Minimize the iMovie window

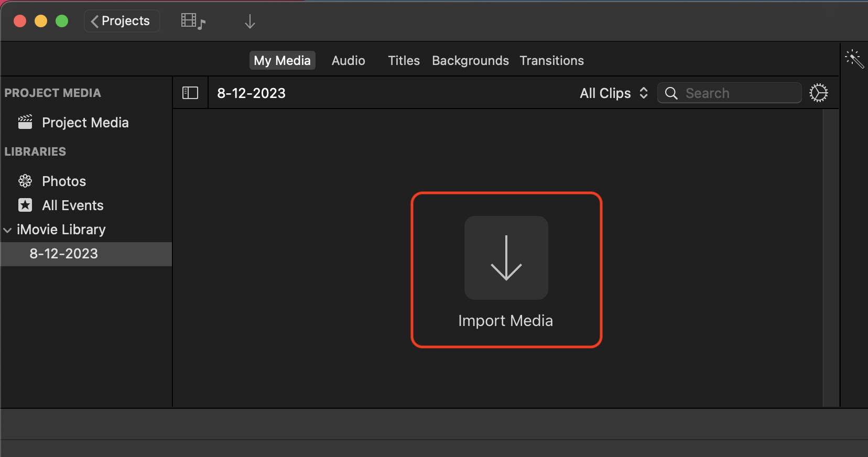(x=41, y=21)
